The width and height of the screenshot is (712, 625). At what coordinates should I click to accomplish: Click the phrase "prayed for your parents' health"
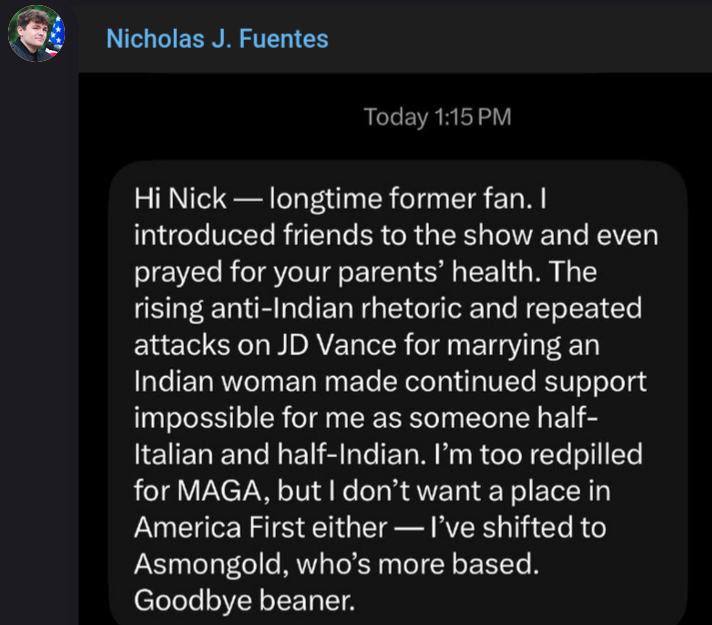(x=338, y=273)
